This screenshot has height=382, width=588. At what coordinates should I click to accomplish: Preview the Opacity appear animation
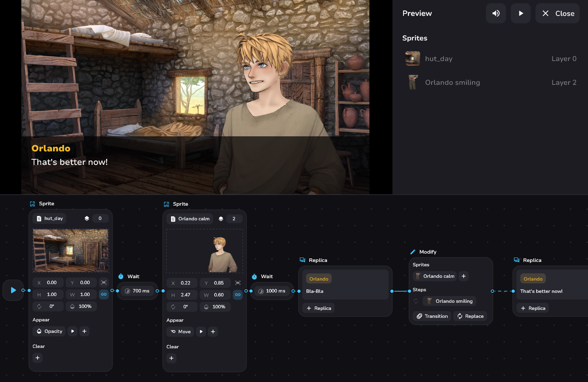click(x=72, y=331)
